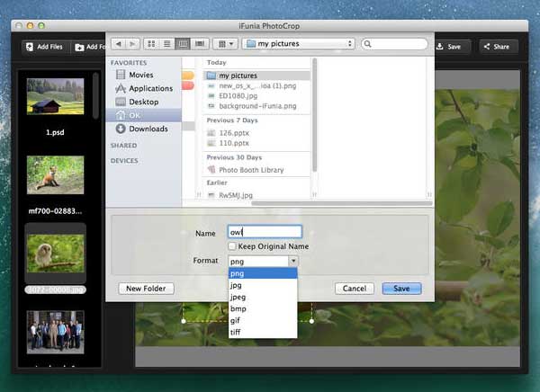Click the Downloads arrow icon
The width and height of the screenshot is (540, 392).
click(121, 129)
